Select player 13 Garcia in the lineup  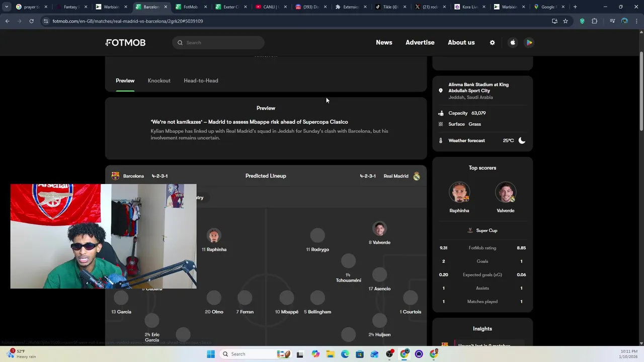coord(121,303)
